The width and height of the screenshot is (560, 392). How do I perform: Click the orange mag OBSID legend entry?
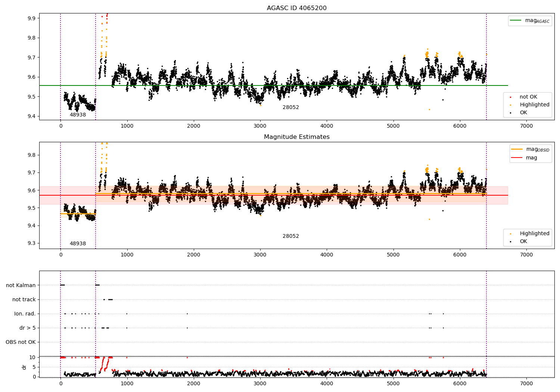pyautogui.click(x=530, y=149)
